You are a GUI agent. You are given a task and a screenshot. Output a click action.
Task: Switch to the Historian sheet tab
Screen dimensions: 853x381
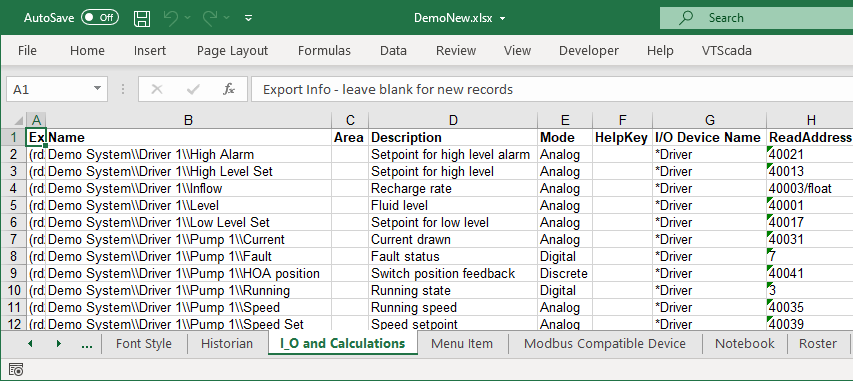(227, 343)
